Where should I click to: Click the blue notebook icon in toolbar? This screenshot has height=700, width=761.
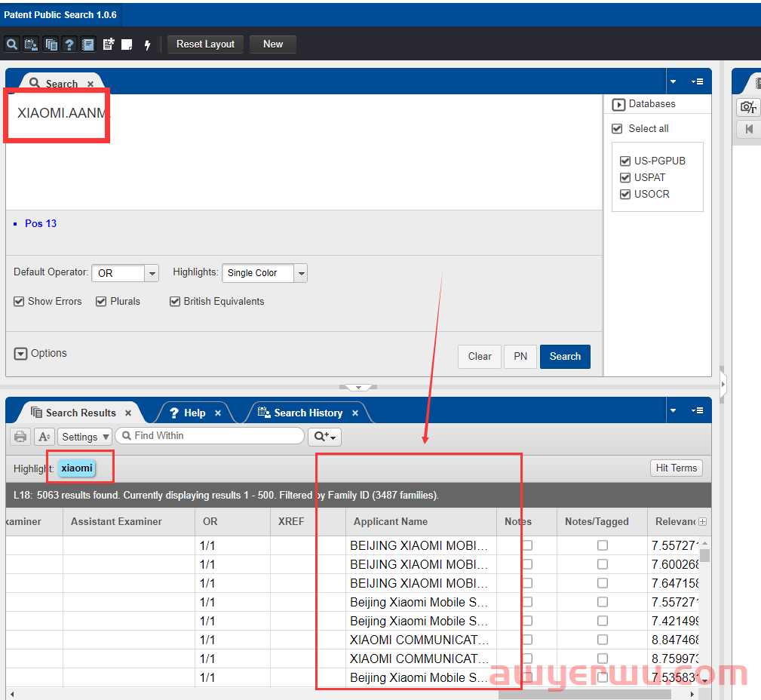(x=88, y=45)
